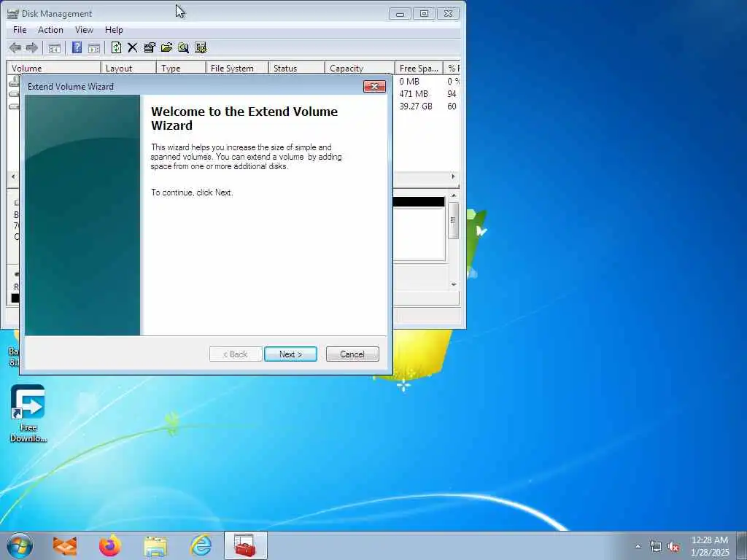Image resolution: width=747 pixels, height=560 pixels.
Task: Click Next in Extend Volume Wizard
Action: [x=290, y=354]
